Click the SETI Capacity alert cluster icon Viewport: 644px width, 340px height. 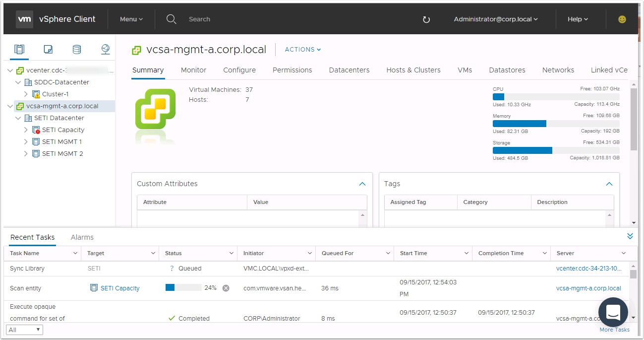[36, 130]
